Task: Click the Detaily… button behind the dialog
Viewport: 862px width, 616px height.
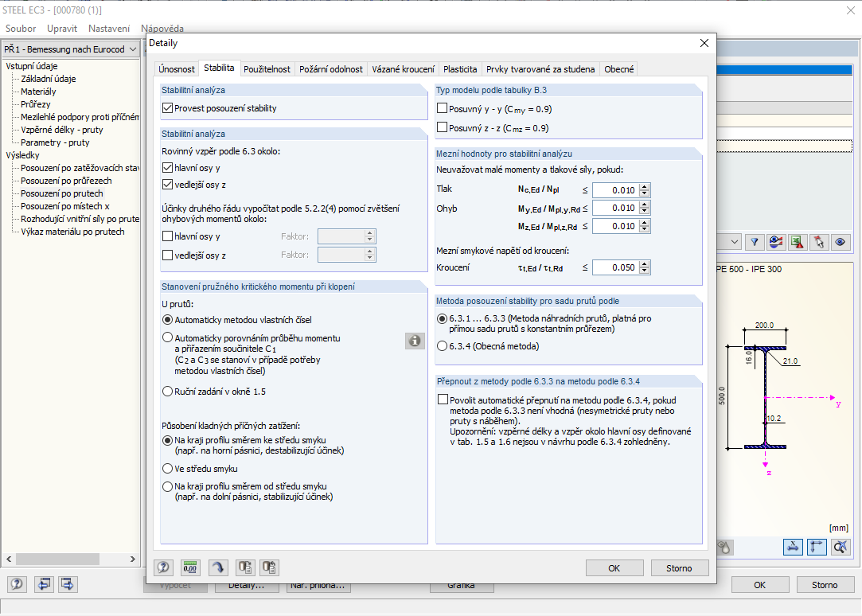Action: click(246, 587)
